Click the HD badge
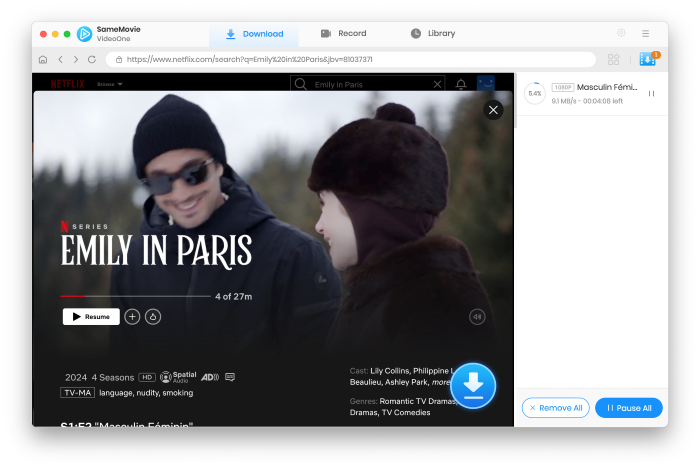700x469 pixels. point(147,377)
